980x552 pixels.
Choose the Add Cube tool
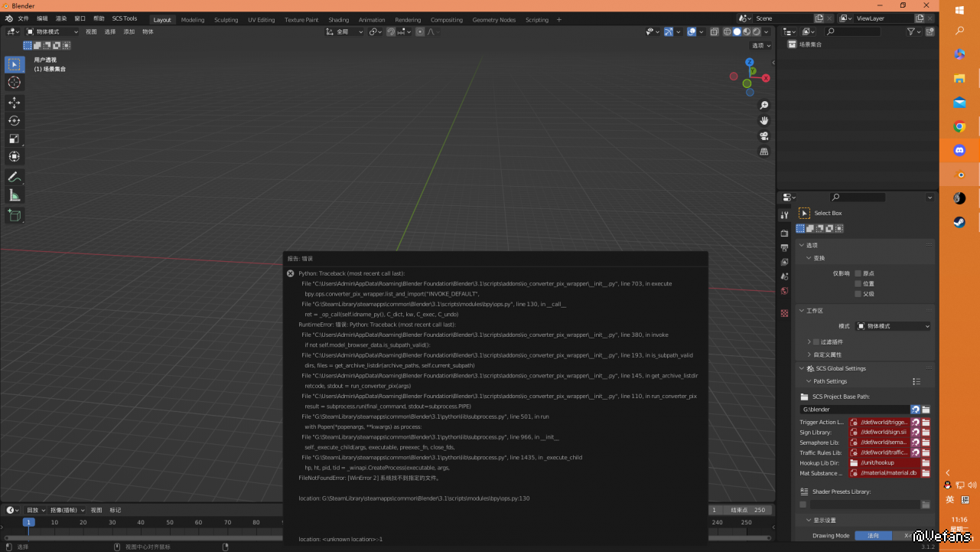click(x=14, y=216)
